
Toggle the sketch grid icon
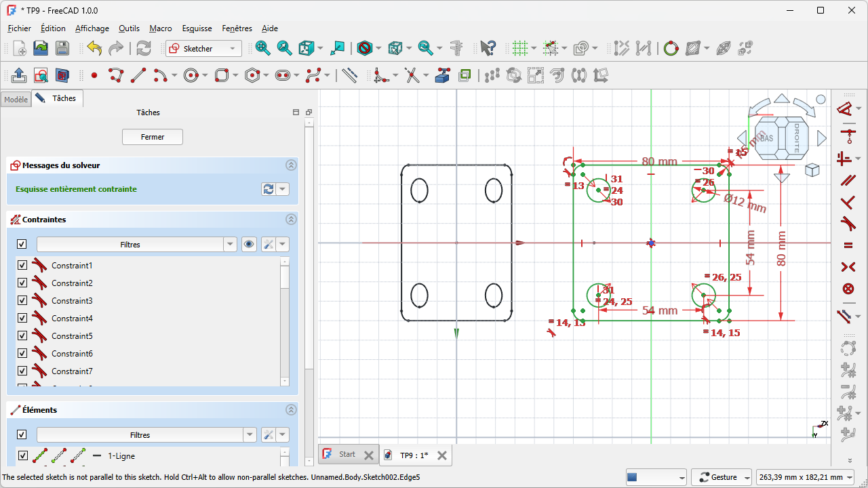tap(519, 48)
